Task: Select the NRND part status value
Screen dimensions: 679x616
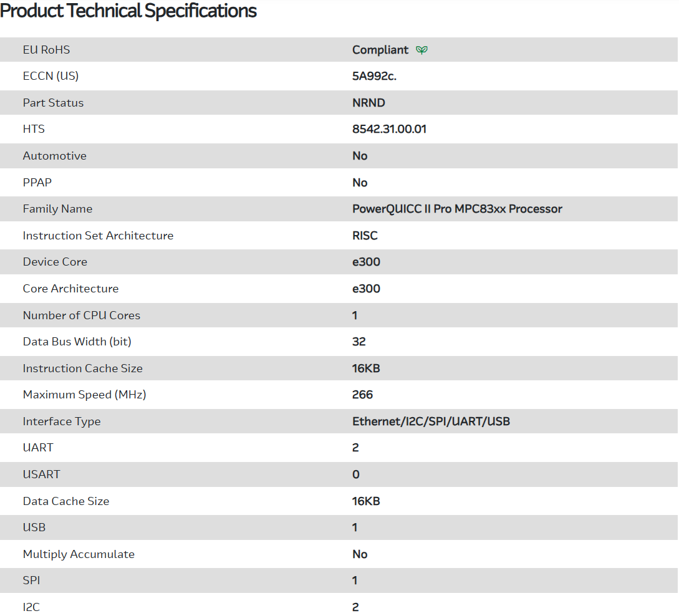Action: 368,103
